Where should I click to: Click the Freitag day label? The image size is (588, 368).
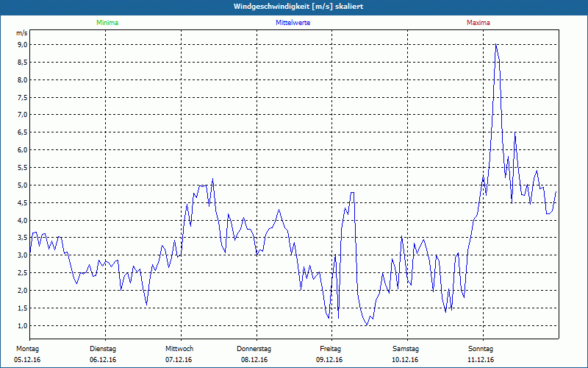pos(330,349)
